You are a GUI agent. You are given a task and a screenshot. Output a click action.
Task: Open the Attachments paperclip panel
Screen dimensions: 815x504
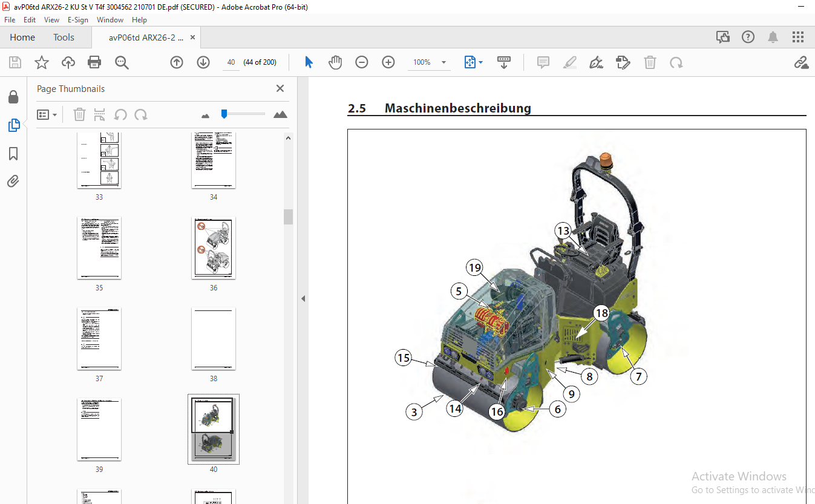pos(13,181)
